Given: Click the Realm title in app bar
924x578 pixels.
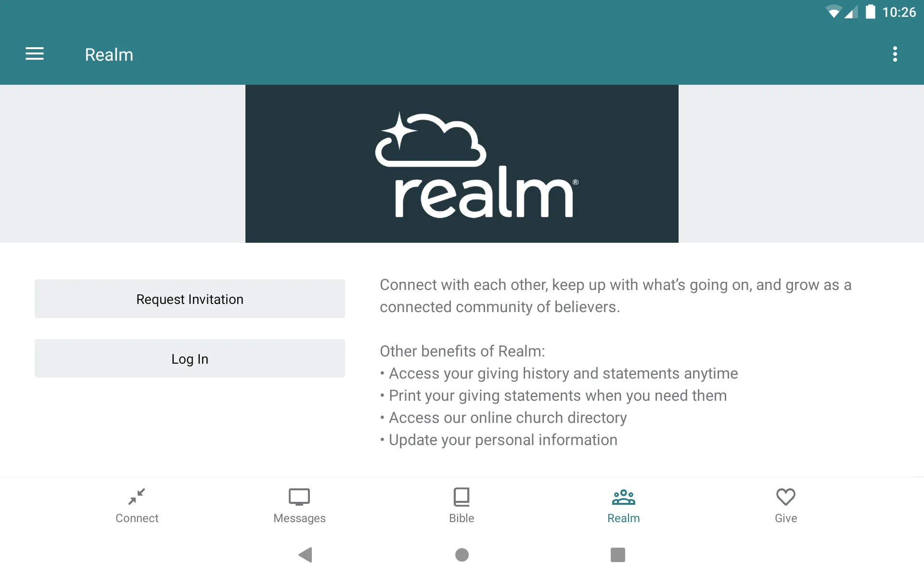Looking at the screenshot, I should [x=109, y=54].
